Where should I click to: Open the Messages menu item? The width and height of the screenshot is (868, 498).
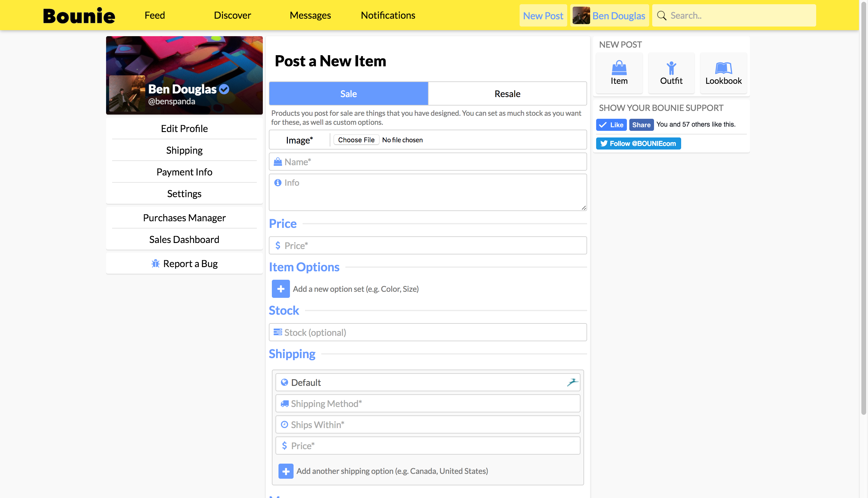310,15
